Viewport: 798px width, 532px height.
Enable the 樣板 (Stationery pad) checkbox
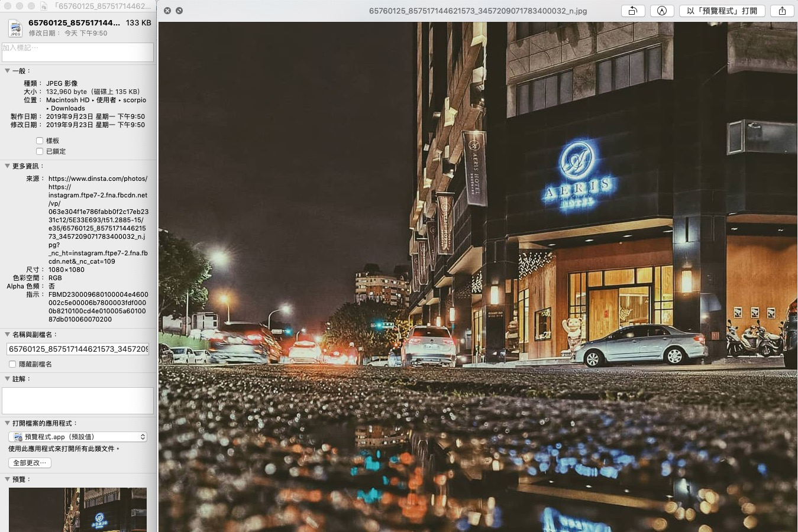[40, 141]
